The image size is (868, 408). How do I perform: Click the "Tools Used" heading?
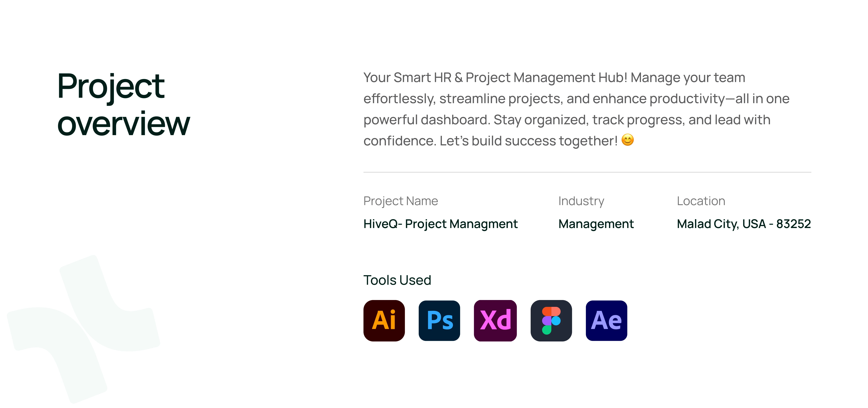coord(397,280)
